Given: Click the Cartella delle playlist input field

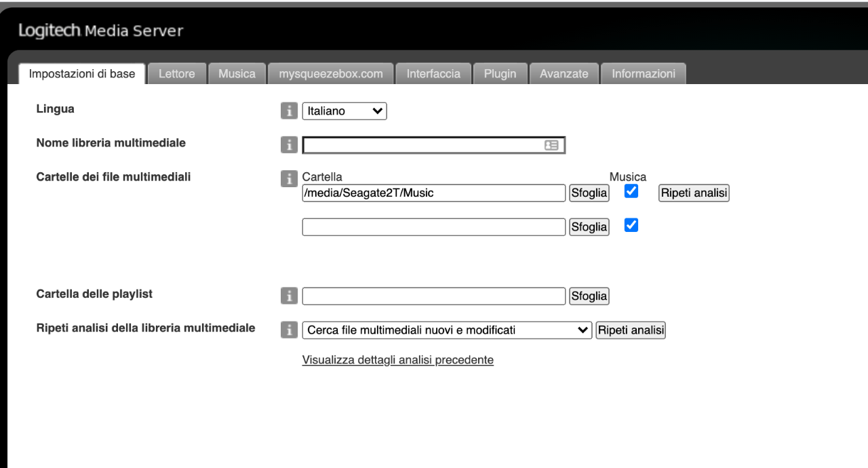Looking at the screenshot, I should [x=434, y=296].
